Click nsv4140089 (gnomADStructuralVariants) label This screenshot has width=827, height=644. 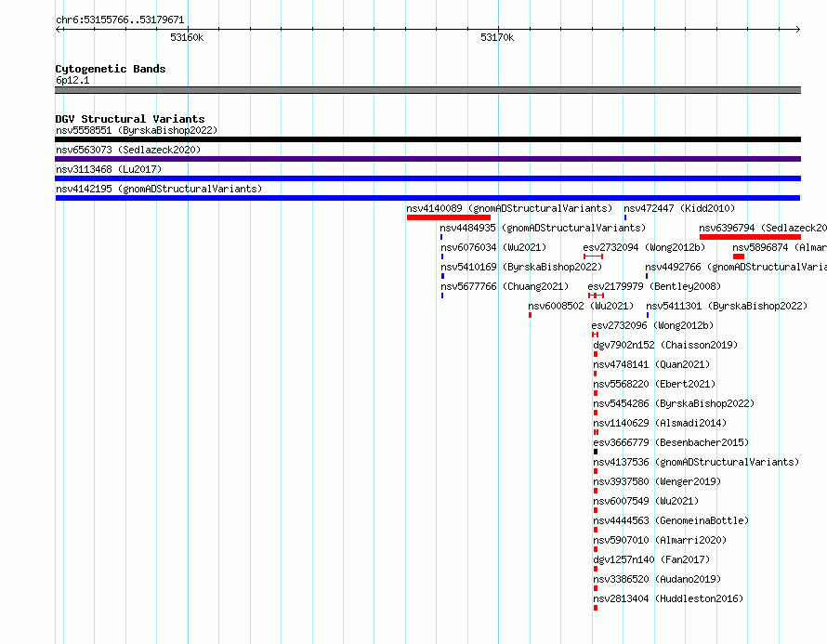pyautogui.click(x=509, y=208)
